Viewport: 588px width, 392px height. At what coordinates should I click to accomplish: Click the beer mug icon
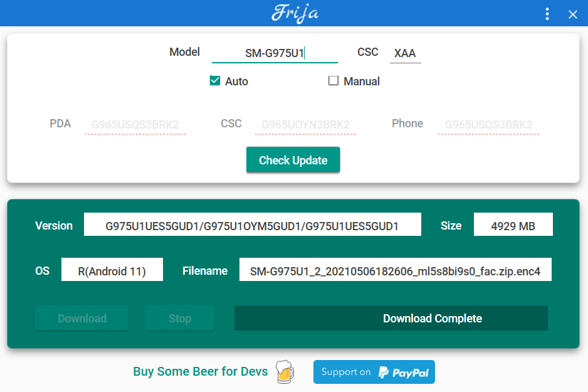[284, 371]
